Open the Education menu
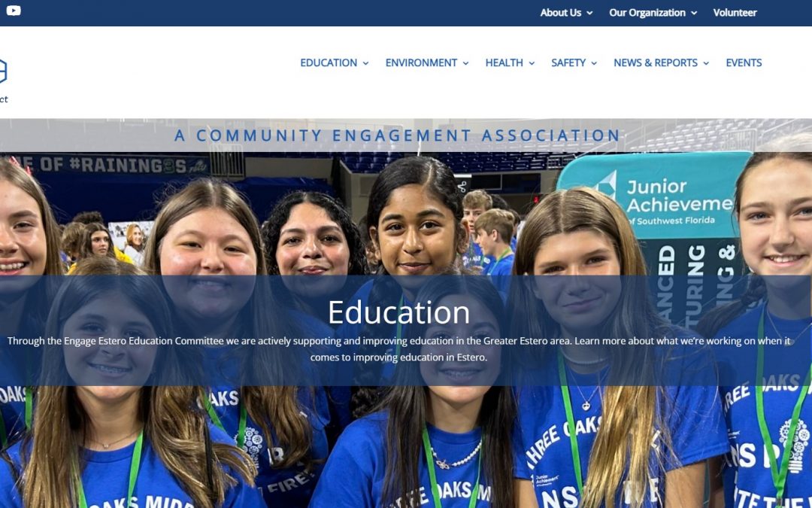This screenshot has height=508, width=812. (329, 62)
